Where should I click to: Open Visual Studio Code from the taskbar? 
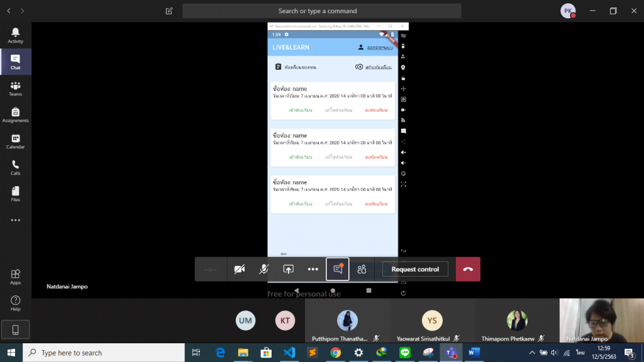click(289, 353)
